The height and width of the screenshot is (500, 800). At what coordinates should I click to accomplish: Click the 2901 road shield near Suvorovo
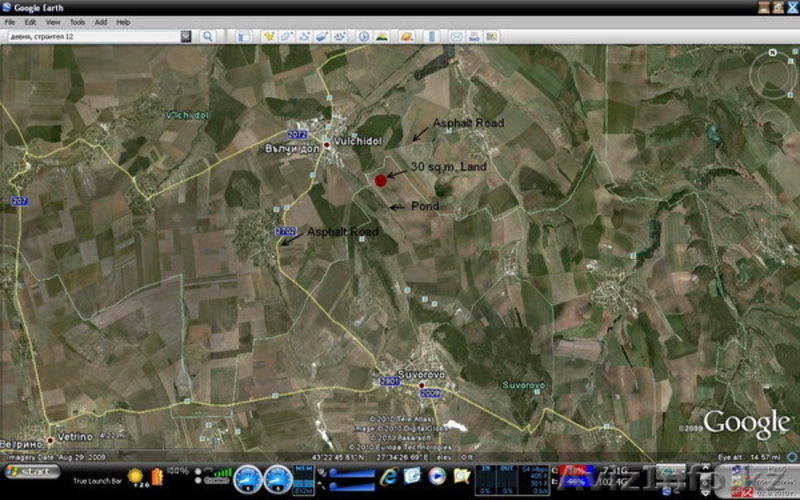click(389, 381)
